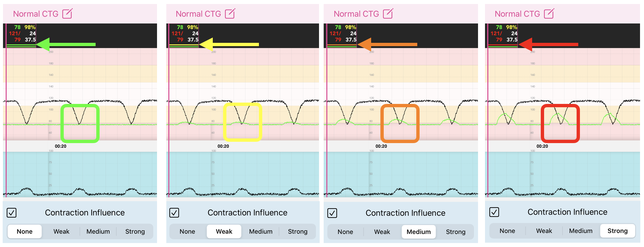Image resolution: width=644 pixels, height=247 pixels.
Task: Select Weak in the second panel's segmented control
Action: 224,231
